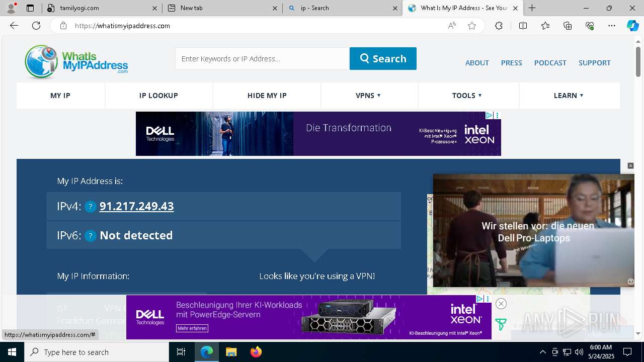Screen dimensions: 644x362
Task: Open the IP LOOKUP menu item
Action: click(x=158, y=96)
